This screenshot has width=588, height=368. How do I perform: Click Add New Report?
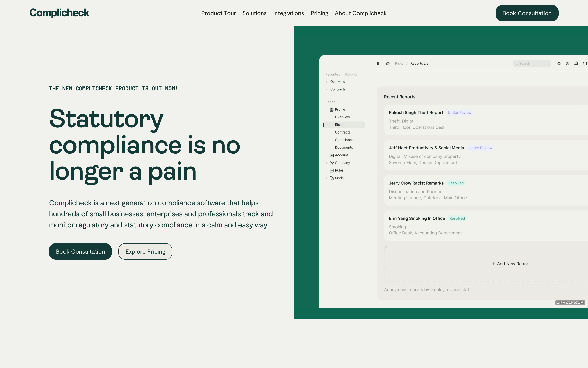tap(510, 264)
